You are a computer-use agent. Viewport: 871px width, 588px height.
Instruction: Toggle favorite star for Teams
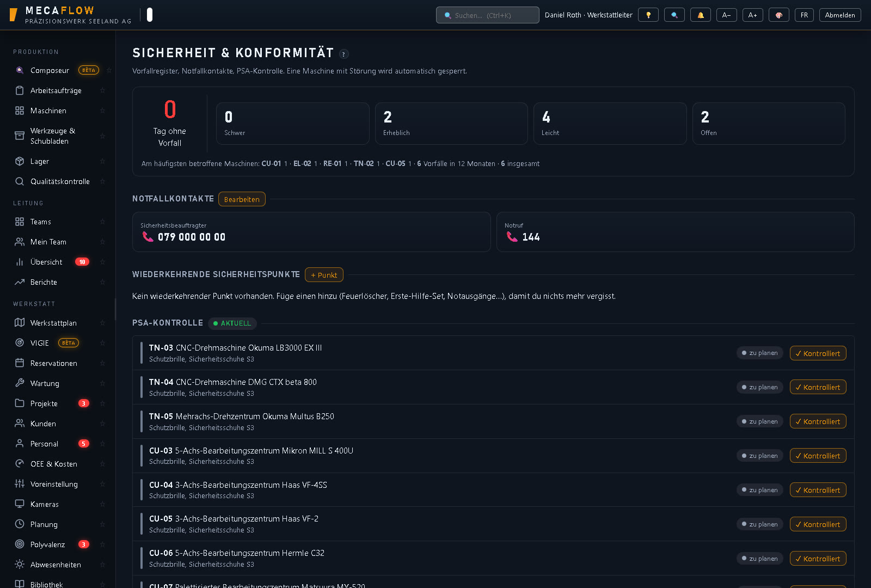click(102, 222)
